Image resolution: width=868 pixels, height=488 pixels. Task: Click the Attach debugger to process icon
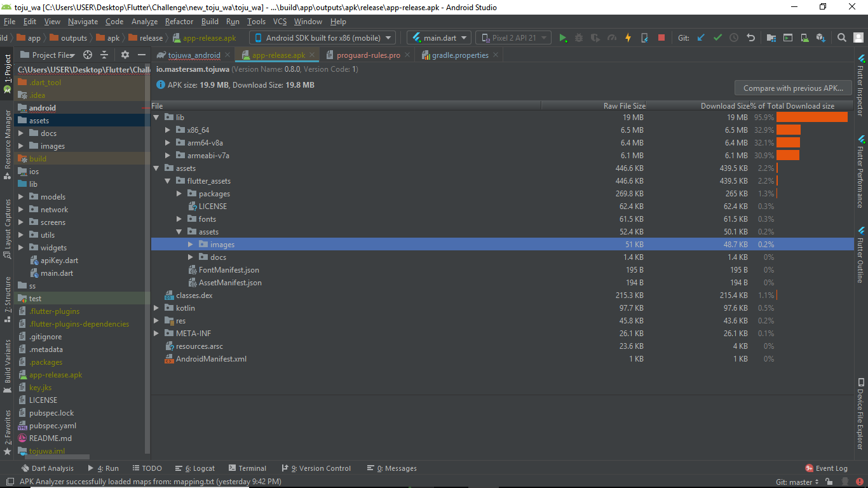click(644, 38)
